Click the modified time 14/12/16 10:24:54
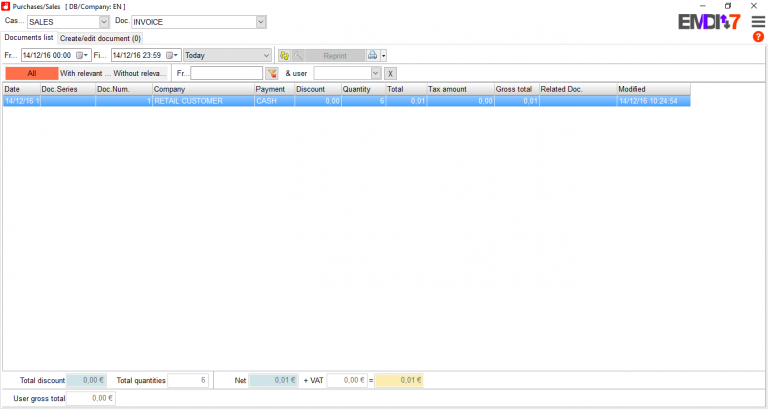 tap(654, 101)
